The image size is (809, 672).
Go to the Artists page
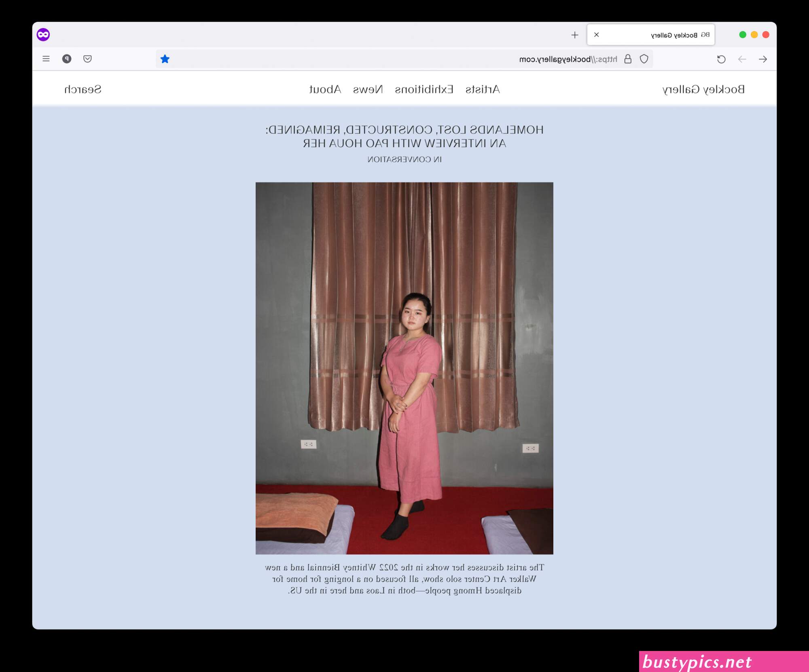(x=483, y=89)
